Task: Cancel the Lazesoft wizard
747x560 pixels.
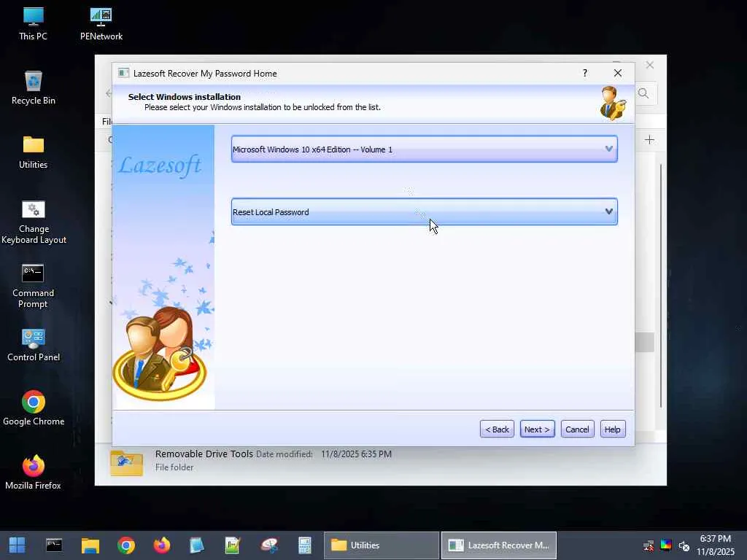Action: [577, 429]
